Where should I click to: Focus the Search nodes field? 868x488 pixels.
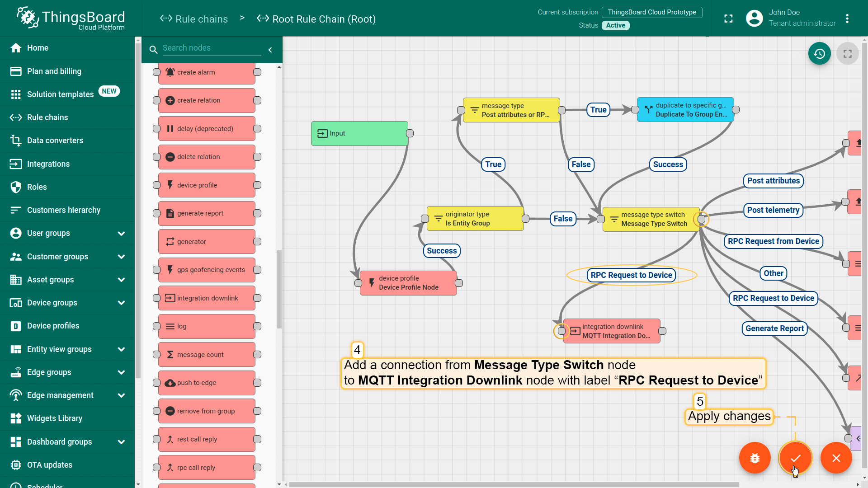pyautogui.click(x=212, y=48)
